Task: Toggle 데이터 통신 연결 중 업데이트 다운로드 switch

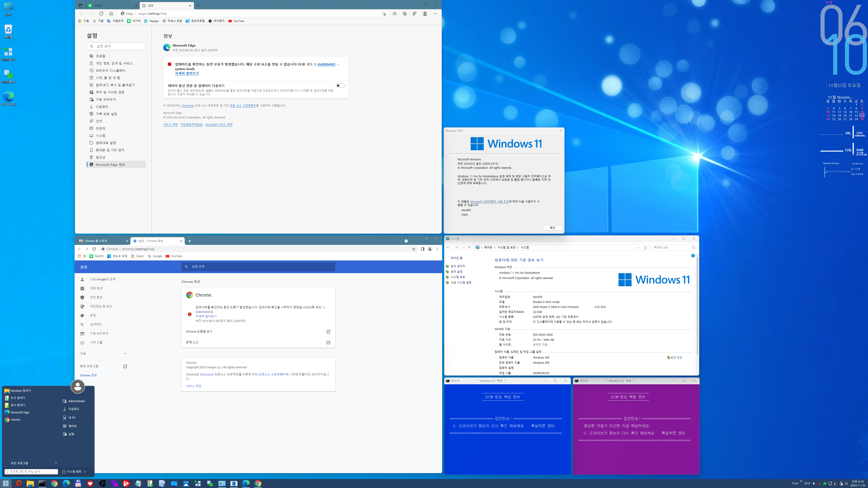Action: coord(340,86)
